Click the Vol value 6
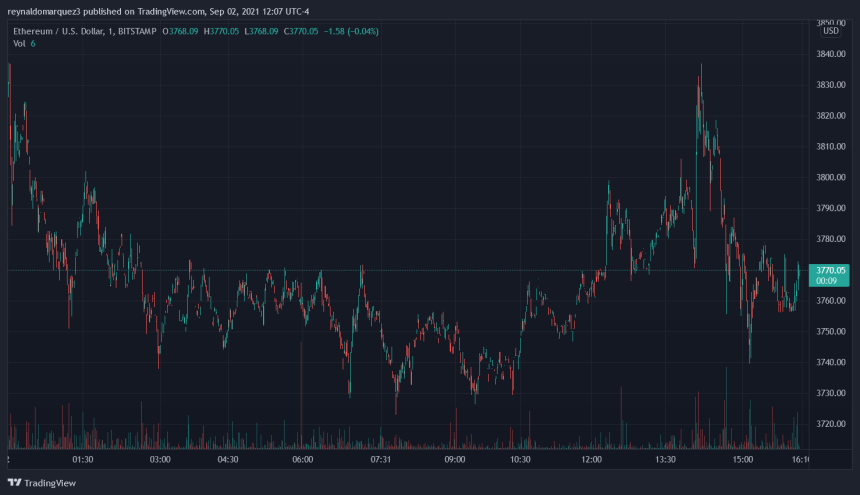The image size is (860, 495). (33, 43)
